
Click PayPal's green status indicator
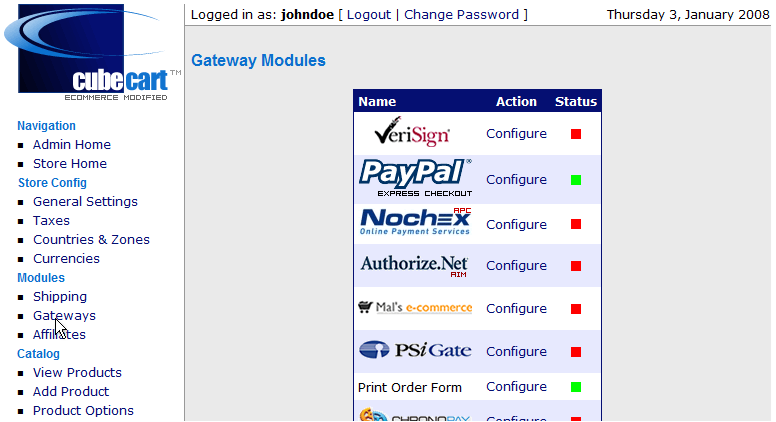pos(576,180)
